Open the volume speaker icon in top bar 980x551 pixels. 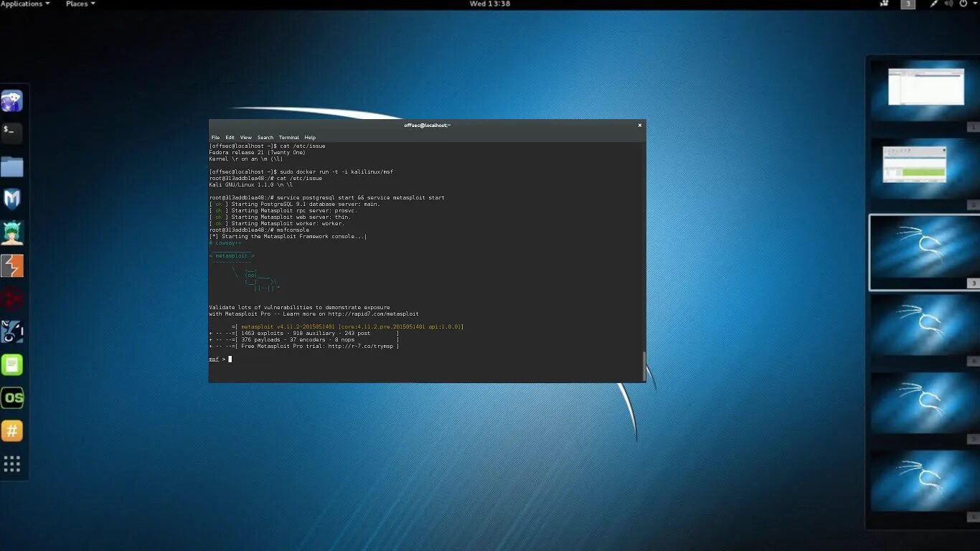coord(948,4)
